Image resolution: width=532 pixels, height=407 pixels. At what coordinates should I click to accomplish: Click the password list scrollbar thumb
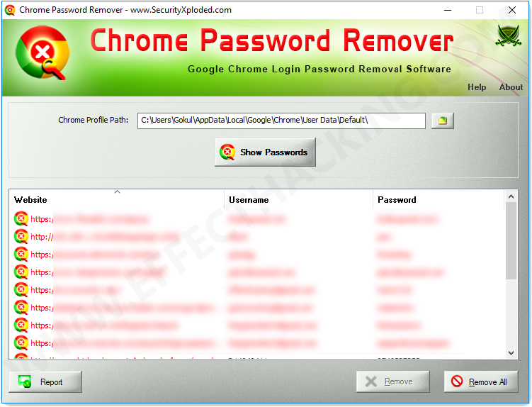(511, 241)
